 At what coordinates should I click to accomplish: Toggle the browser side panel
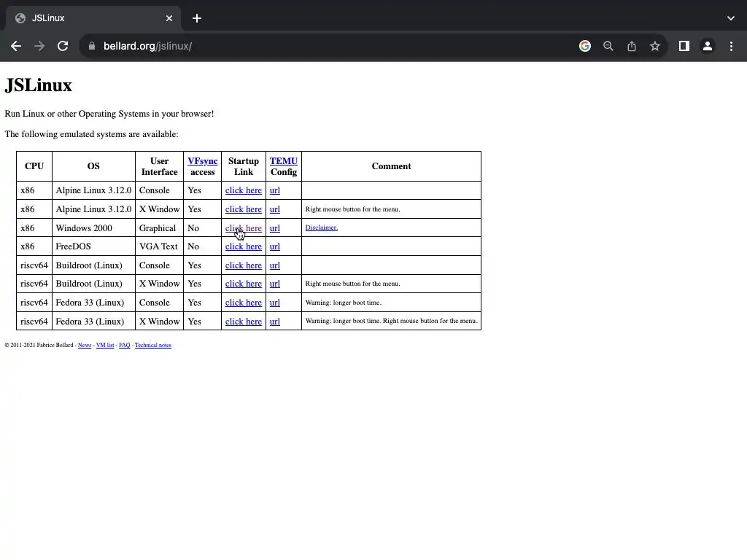click(684, 46)
